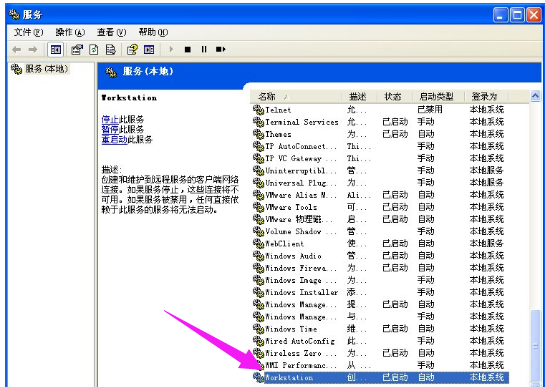Open the 文件(F) menu
The image size is (545, 387).
pyautogui.click(x=28, y=32)
